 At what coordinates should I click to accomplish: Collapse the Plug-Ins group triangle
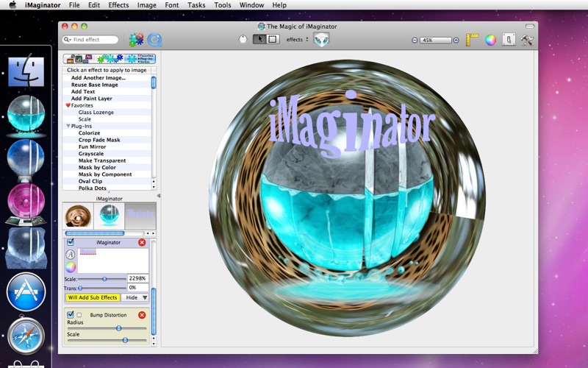tap(68, 126)
